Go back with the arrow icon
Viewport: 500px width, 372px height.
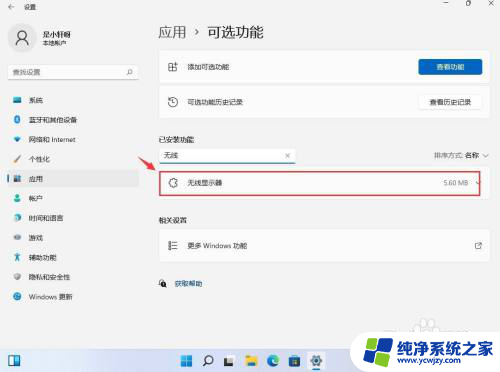[x=11, y=7]
